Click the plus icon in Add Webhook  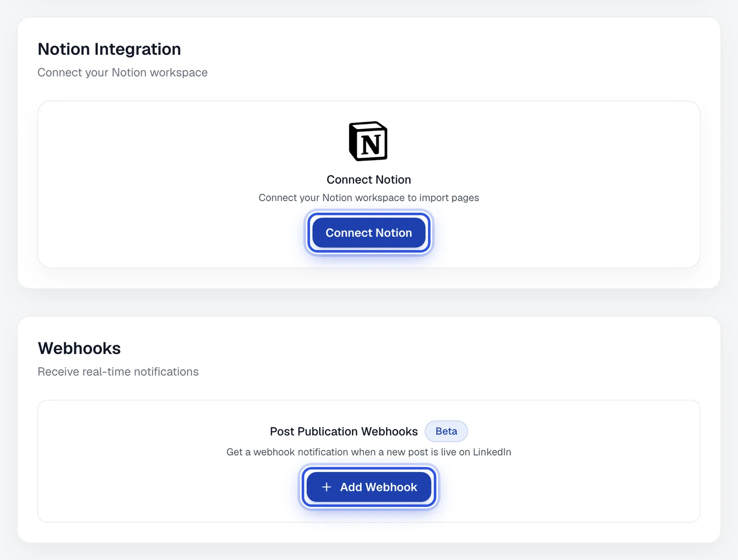point(327,487)
